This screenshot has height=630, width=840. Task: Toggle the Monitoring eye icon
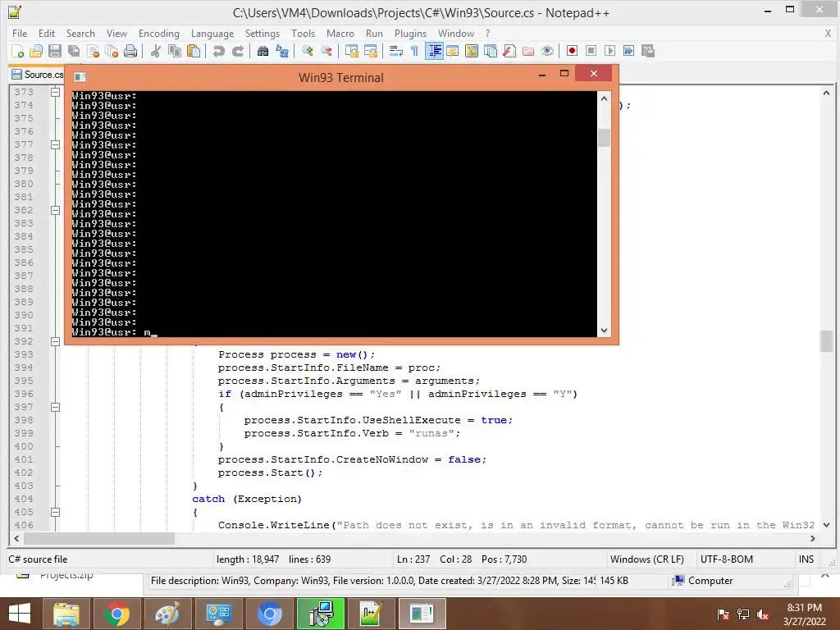pyautogui.click(x=547, y=51)
